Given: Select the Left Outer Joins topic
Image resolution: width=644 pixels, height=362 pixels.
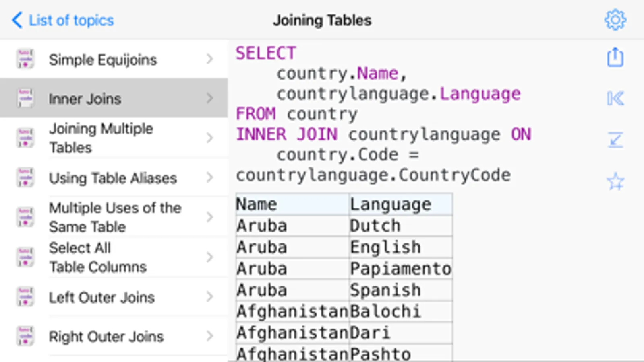Looking at the screenshot, I should pos(101,297).
